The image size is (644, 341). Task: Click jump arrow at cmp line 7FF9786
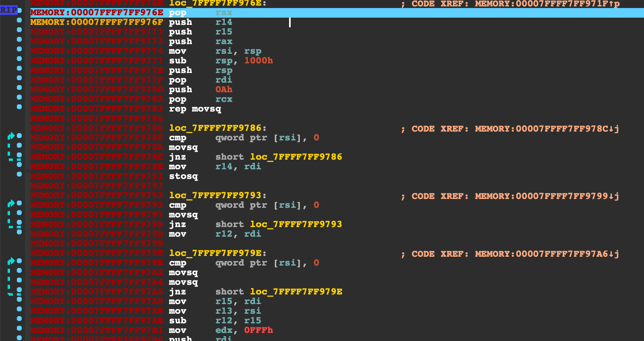(x=11, y=136)
